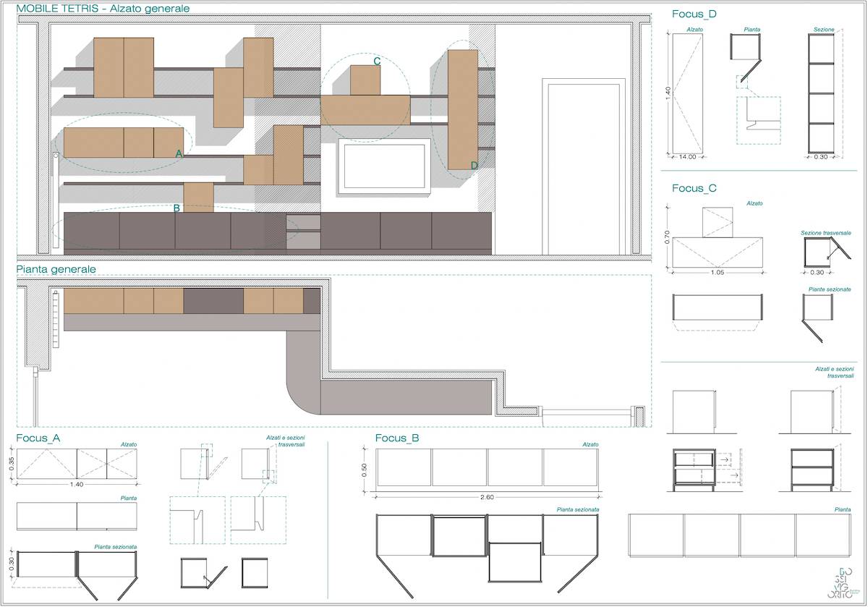Select letter "C" marker in general elevation
Image resolution: width=868 pixels, height=607 pixels.
pos(377,61)
